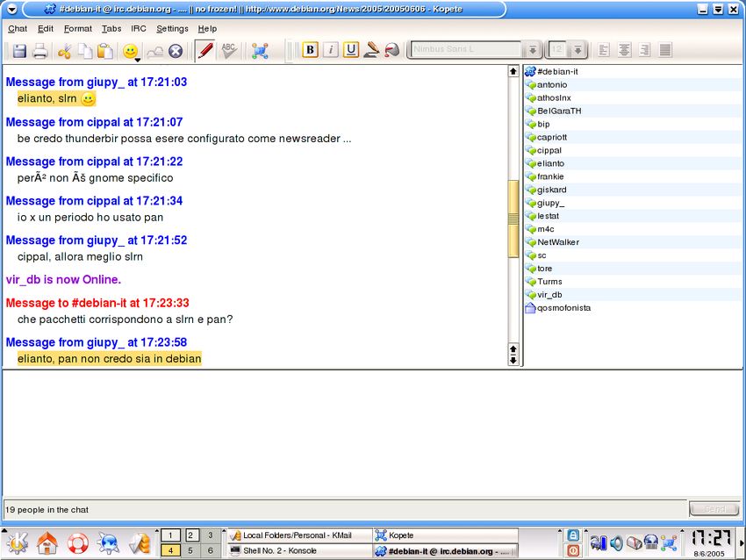Click the ABC spell check icon
Image resolution: width=746 pixels, height=560 pixels.
point(228,50)
